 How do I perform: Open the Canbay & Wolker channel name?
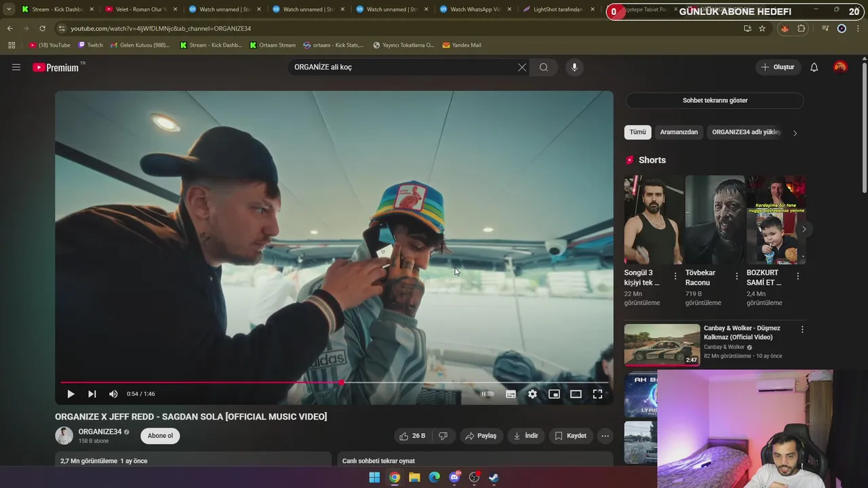point(724,347)
